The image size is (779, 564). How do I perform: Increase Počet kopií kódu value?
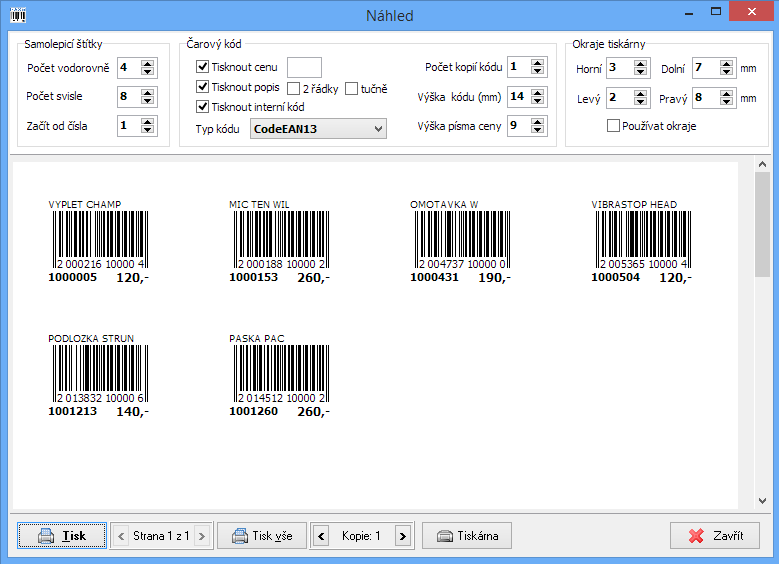[x=537, y=63]
